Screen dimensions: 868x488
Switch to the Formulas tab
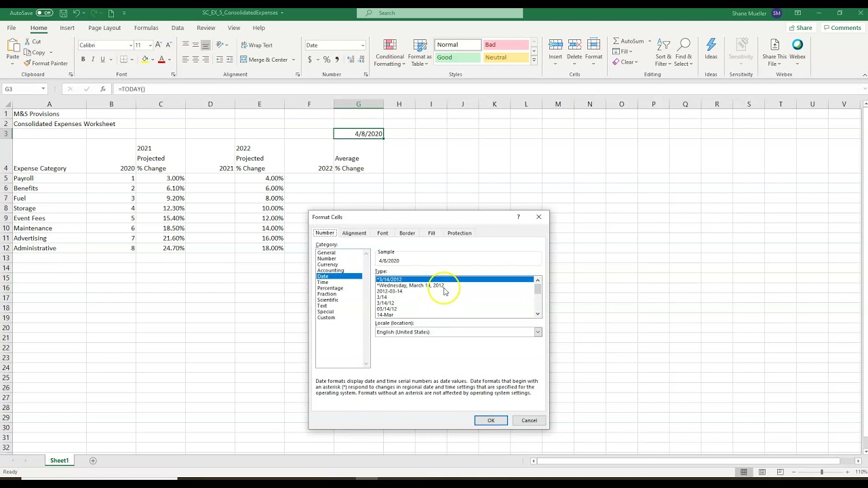coord(146,28)
